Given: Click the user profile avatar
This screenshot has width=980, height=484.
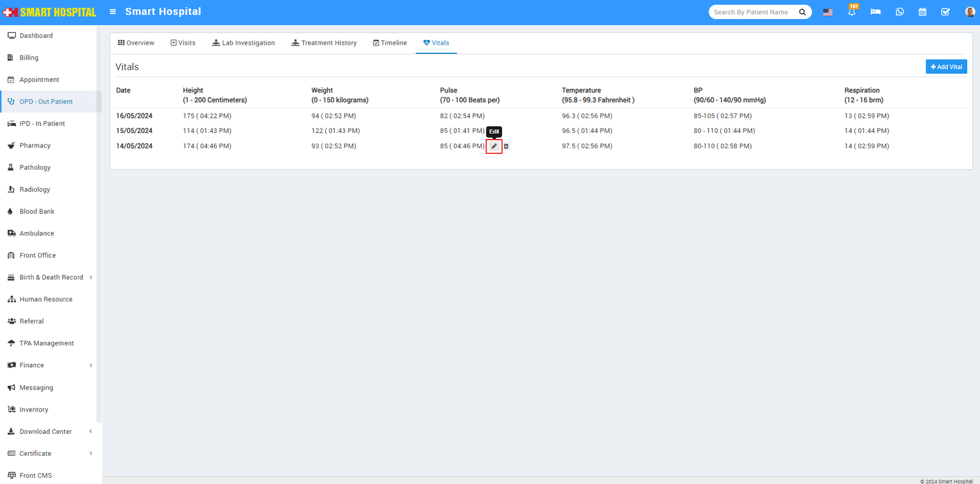Looking at the screenshot, I should (x=969, y=12).
